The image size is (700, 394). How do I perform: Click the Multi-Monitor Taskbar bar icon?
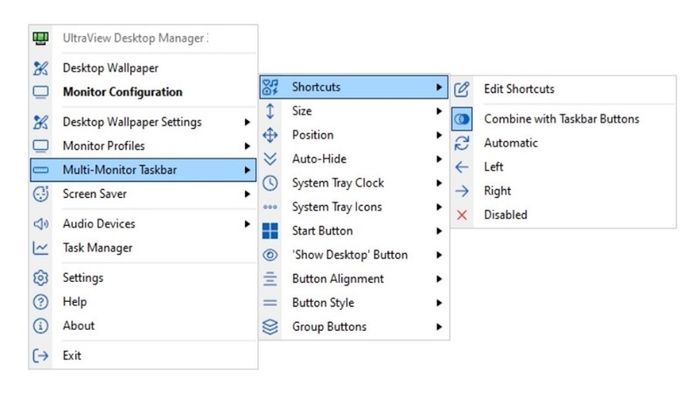[x=41, y=170]
